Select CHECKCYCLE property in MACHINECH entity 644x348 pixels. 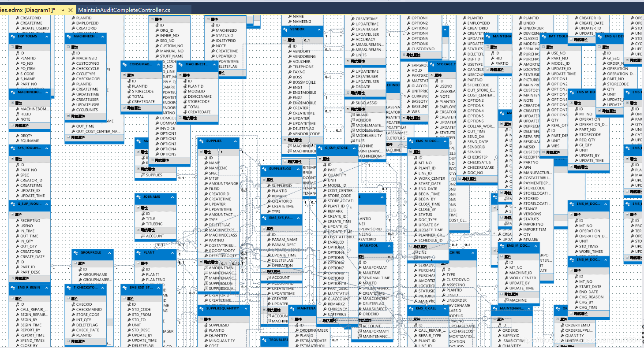87,69
